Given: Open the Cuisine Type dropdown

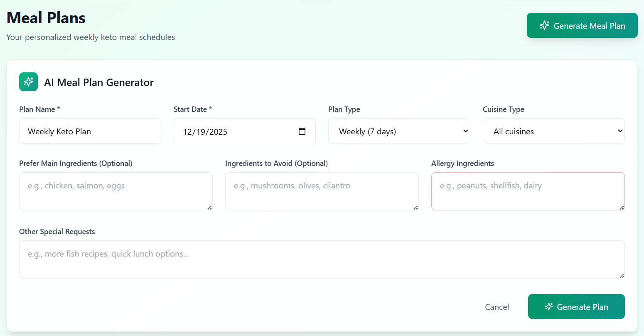Looking at the screenshot, I should pos(553,131).
